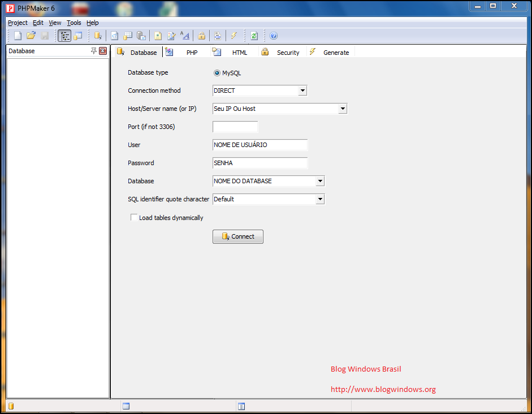Click the edit page with pencil toolbar icon
Image resolution: width=532 pixels, height=414 pixels.
tap(171, 36)
